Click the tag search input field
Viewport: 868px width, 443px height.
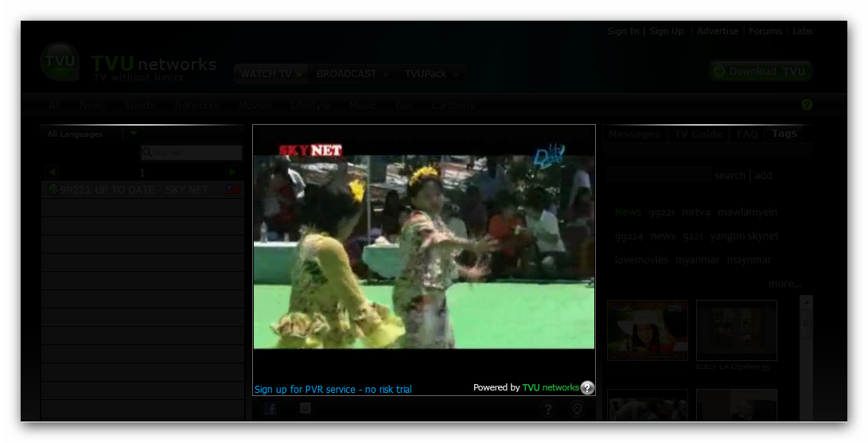(659, 175)
